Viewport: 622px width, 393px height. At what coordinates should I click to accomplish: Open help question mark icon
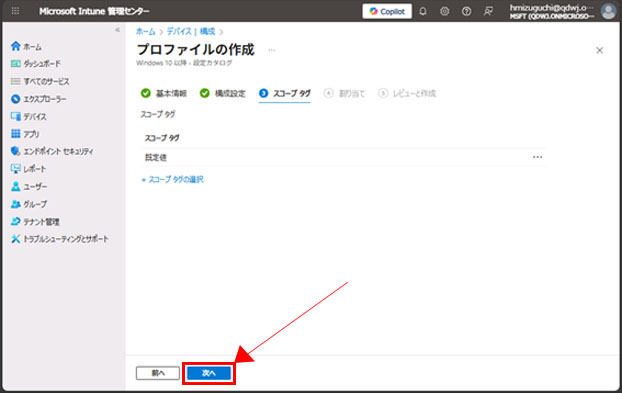tap(466, 12)
